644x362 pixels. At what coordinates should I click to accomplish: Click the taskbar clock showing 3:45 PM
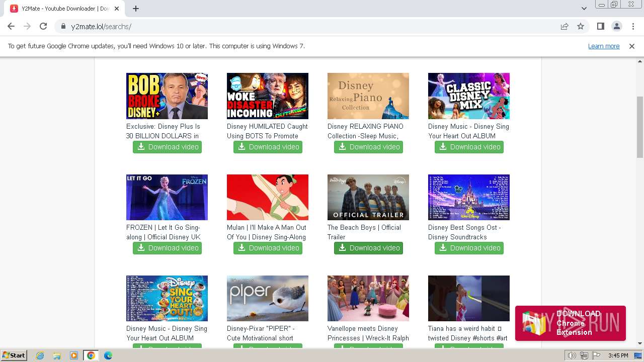click(x=618, y=355)
